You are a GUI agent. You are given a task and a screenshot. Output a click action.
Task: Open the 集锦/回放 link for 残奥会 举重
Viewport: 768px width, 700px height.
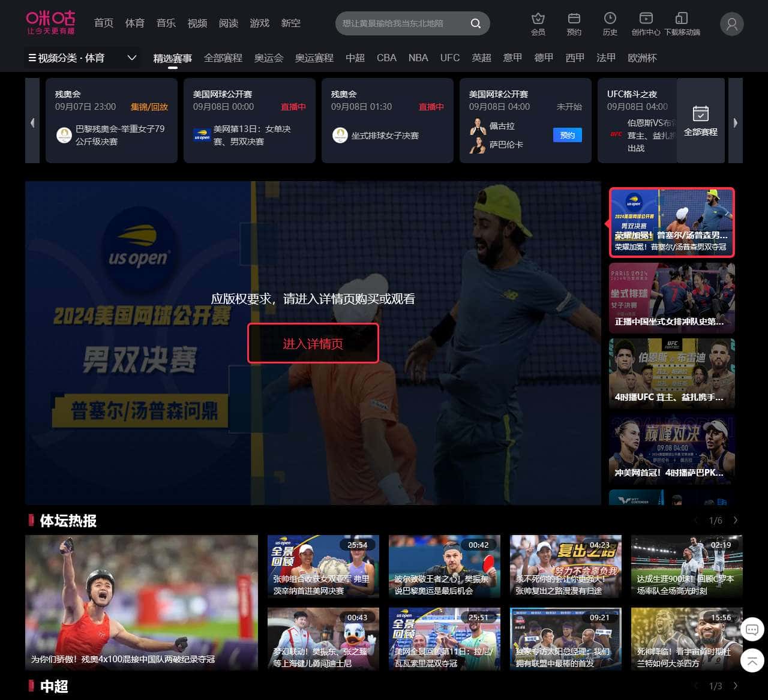click(x=149, y=107)
